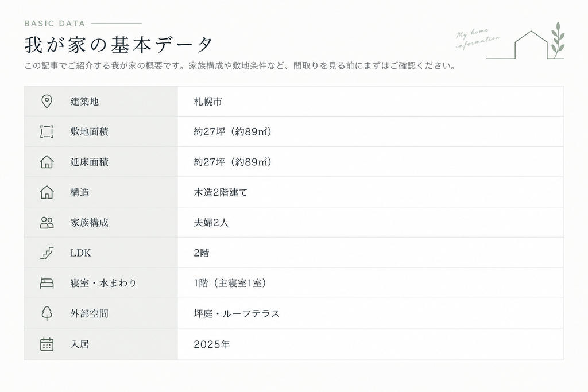
Task: Click the 我が家の基本データ heading
Action: [x=119, y=45]
